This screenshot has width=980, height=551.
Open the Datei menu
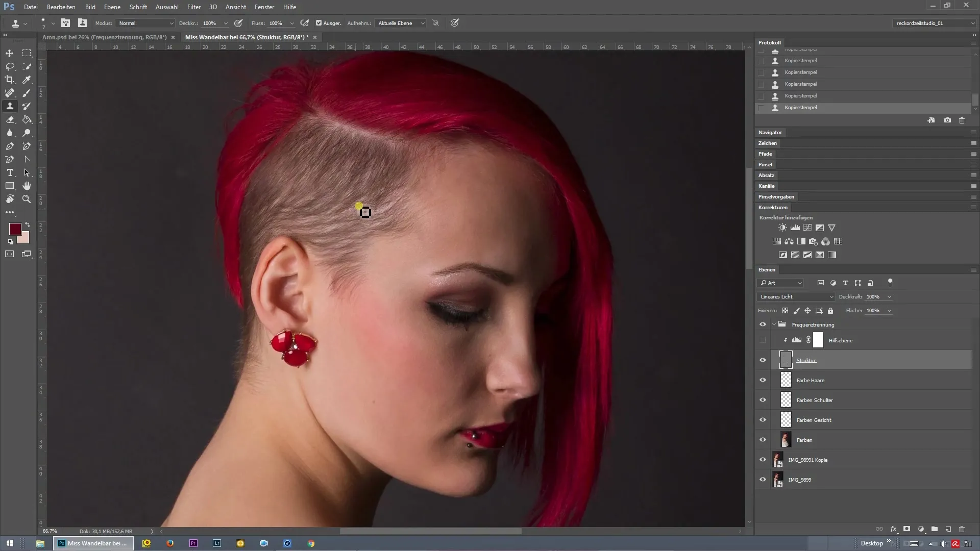(x=31, y=7)
